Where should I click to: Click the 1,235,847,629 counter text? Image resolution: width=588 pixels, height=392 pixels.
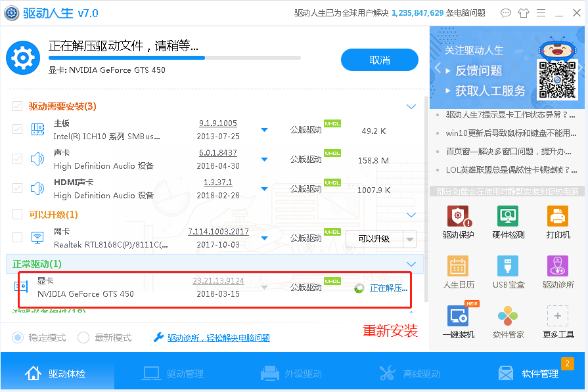tap(417, 13)
